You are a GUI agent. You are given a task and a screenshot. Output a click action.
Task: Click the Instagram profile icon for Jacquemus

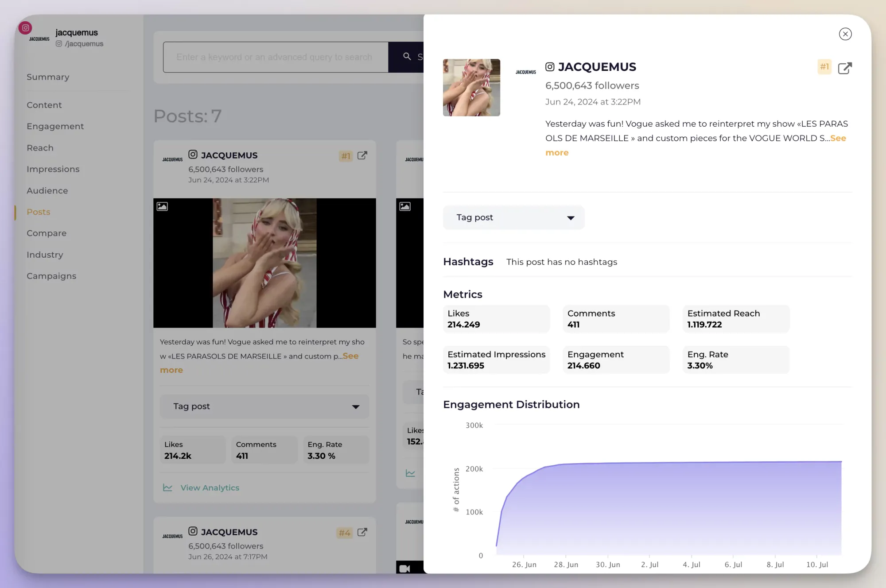tap(26, 27)
